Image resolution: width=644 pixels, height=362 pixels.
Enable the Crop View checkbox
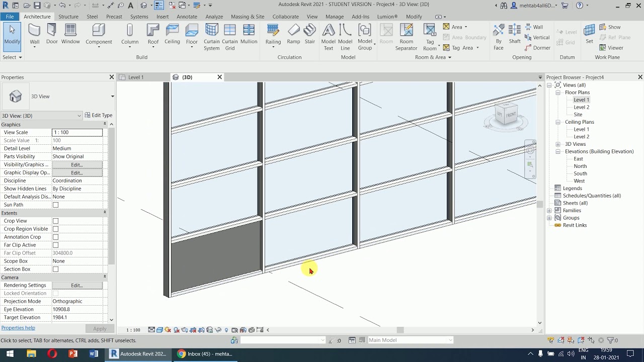pyautogui.click(x=56, y=221)
